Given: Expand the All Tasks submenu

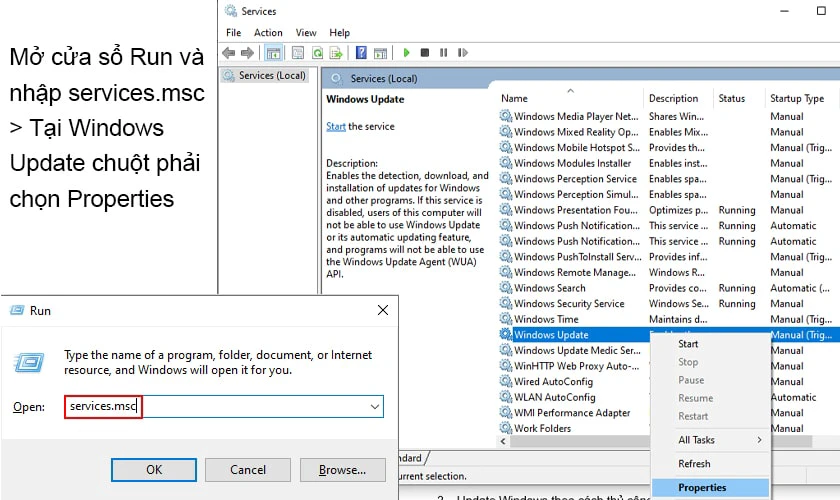Looking at the screenshot, I should coord(710,440).
